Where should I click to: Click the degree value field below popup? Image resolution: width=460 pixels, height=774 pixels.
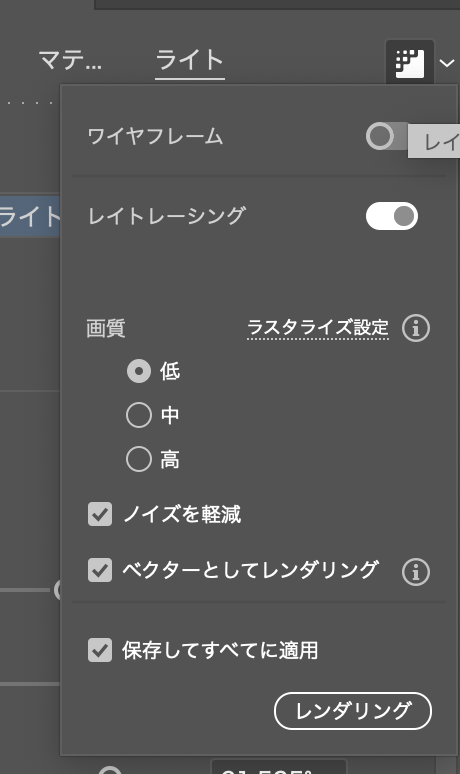coord(279,768)
